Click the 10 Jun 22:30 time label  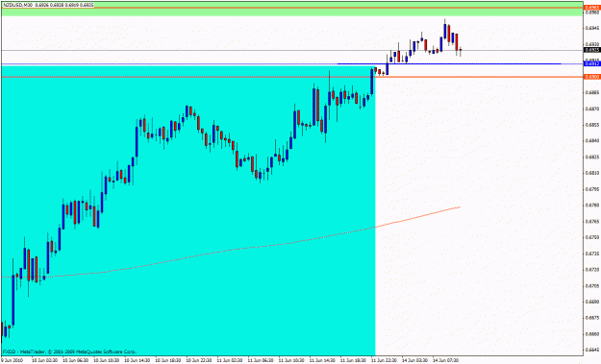[199, 360]
